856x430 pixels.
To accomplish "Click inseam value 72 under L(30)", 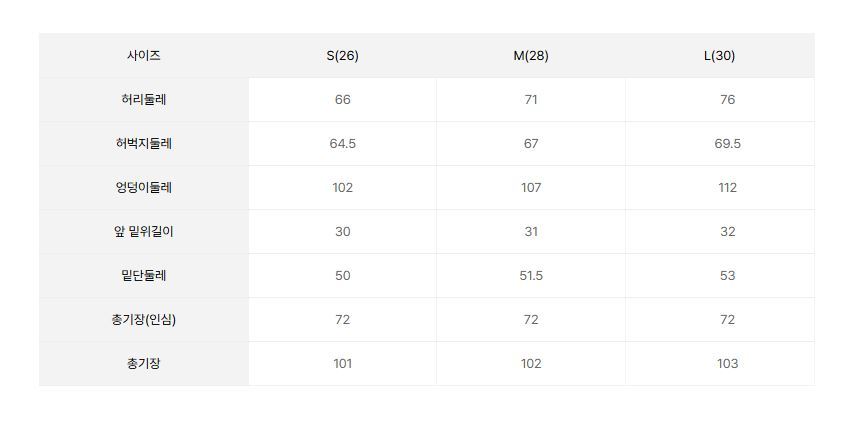I will (x=727, y=320).
